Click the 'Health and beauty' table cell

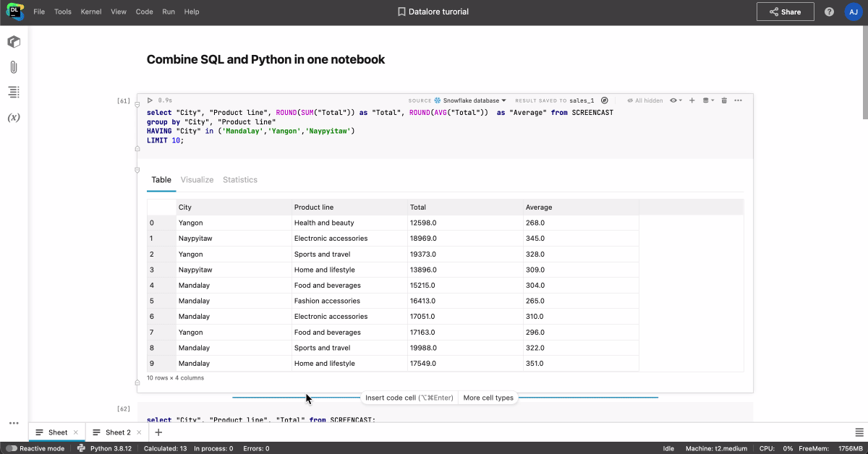[x=349, y=223]
